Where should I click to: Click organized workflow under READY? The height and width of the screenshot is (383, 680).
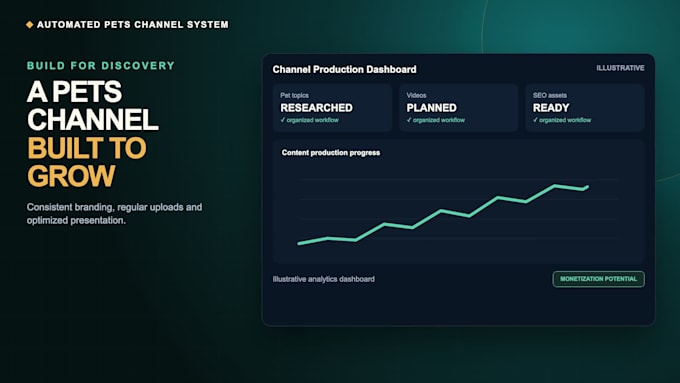(562, 120)
